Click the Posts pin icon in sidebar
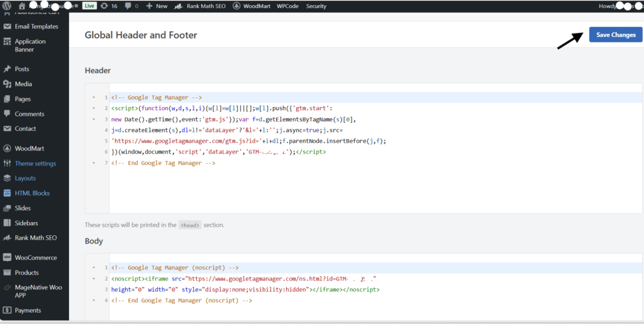The width and height of the screenshot is (644, 324). point(7,69)
